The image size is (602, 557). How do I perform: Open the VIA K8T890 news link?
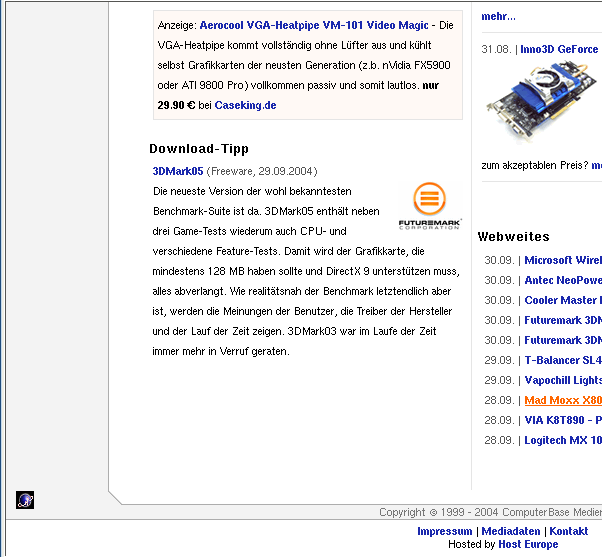click(x=563, y=420)
